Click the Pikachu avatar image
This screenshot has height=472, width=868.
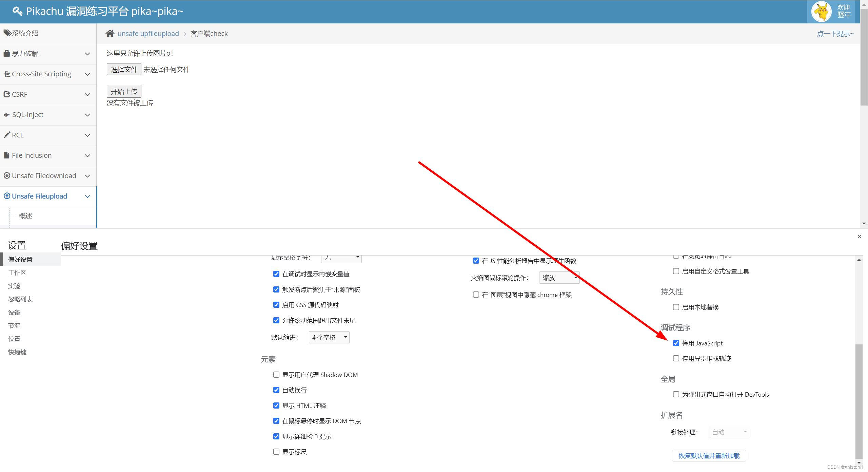point(821,11)
